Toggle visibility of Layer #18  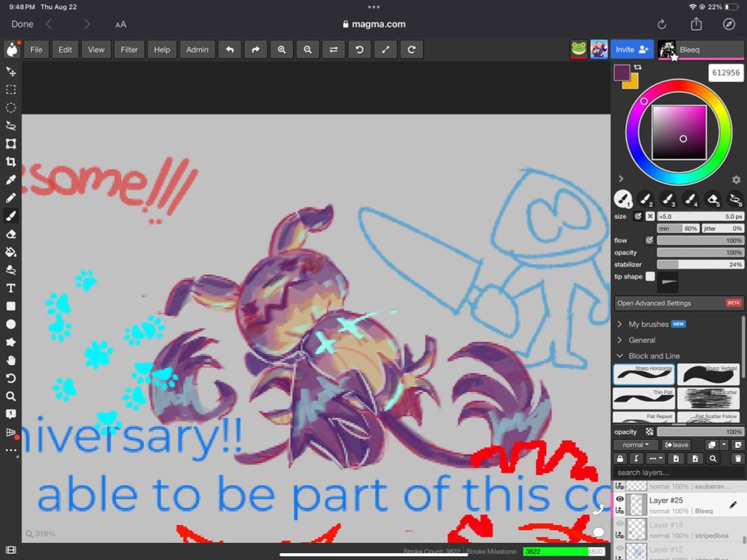(x=620, y=523)
